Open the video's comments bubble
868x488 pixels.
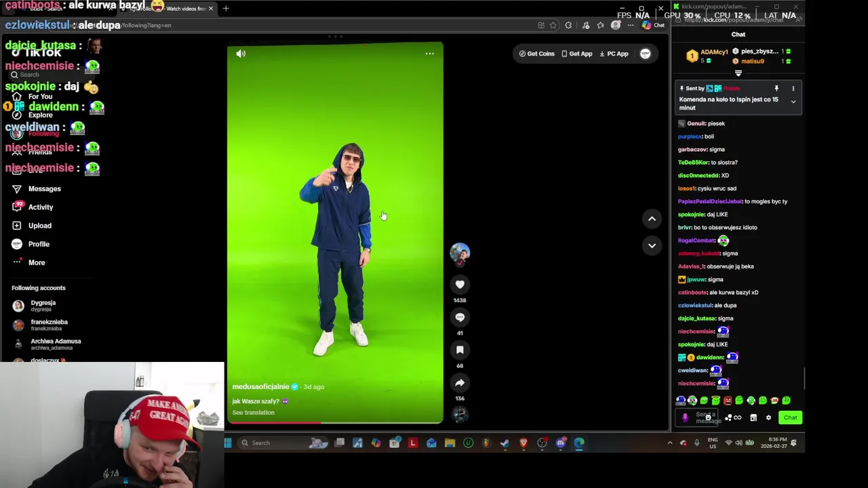click(460, 317)
